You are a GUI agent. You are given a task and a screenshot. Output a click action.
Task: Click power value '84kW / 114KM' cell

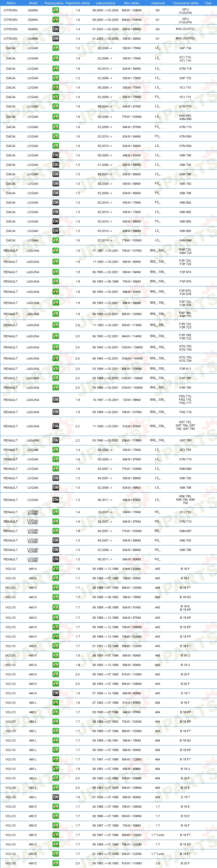[132, 336]
